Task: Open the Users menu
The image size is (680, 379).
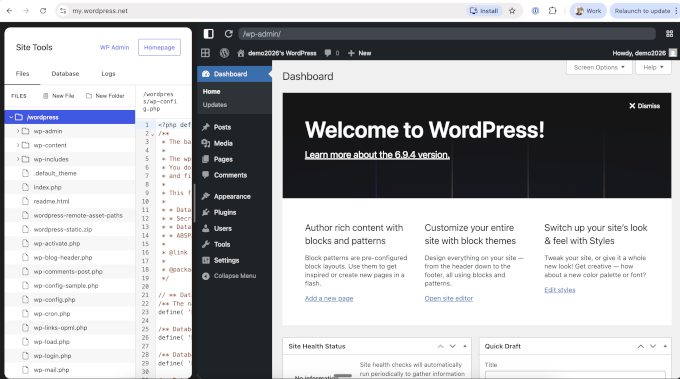Action: click(x=235, y=229)
